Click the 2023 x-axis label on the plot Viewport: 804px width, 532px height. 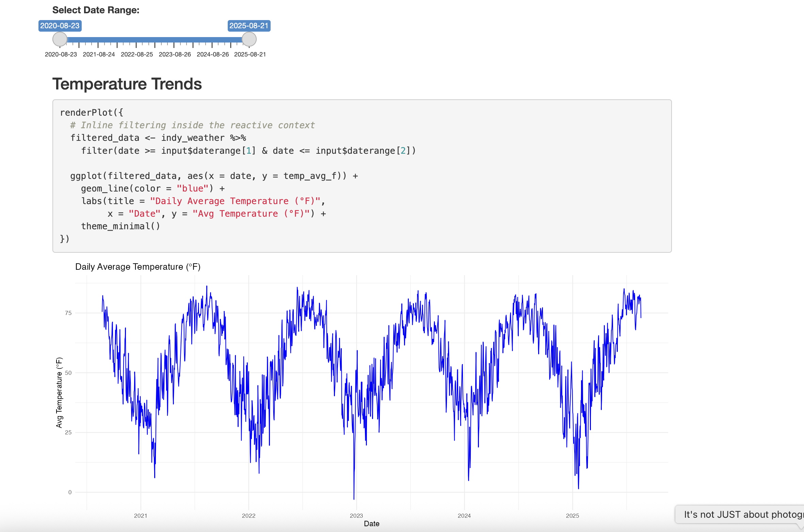tap(356, 516)
